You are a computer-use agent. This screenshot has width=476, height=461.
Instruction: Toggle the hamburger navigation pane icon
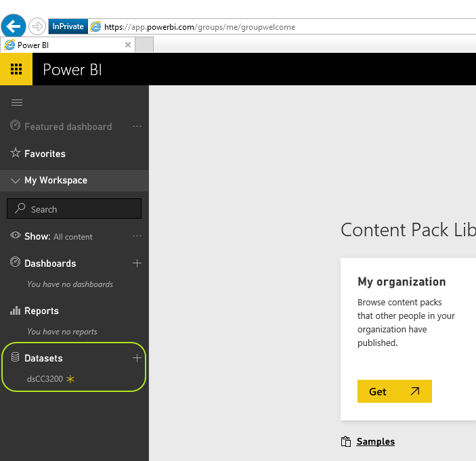[17, 103]
